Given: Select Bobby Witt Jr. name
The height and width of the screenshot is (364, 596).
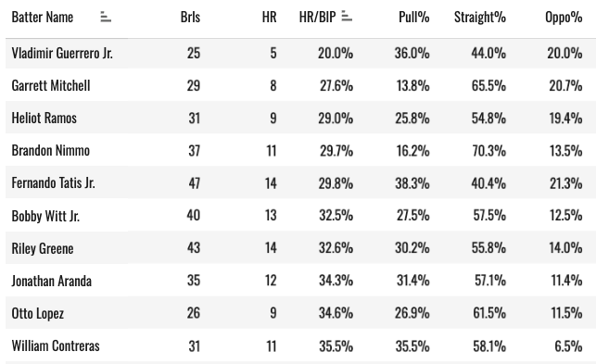Looking at the screenshot, I should point(45,216).
